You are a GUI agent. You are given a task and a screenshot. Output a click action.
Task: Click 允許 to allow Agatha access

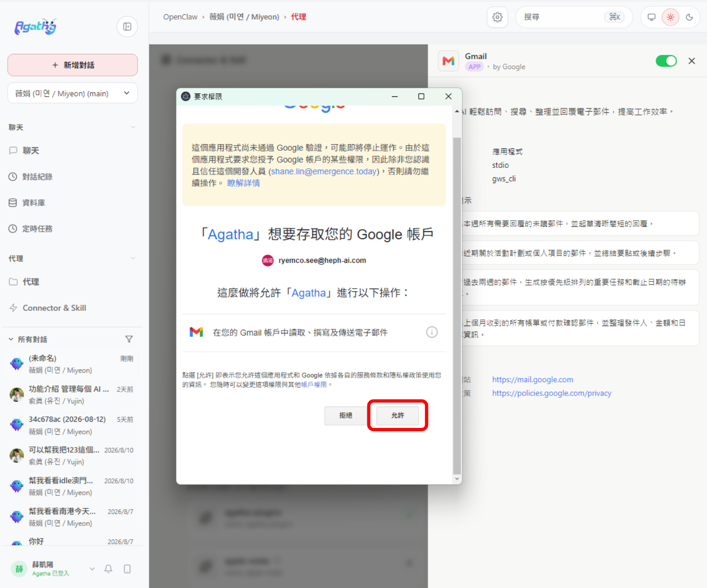click(397, 415)
